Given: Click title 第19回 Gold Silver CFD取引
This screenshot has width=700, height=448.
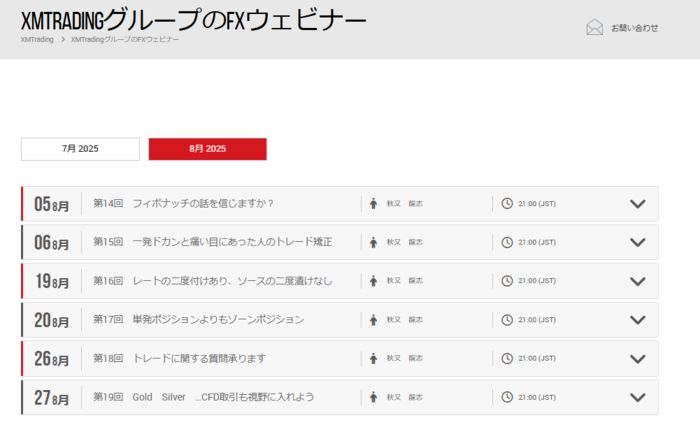Looking at the screenshot, I should [x=204, y=397].
